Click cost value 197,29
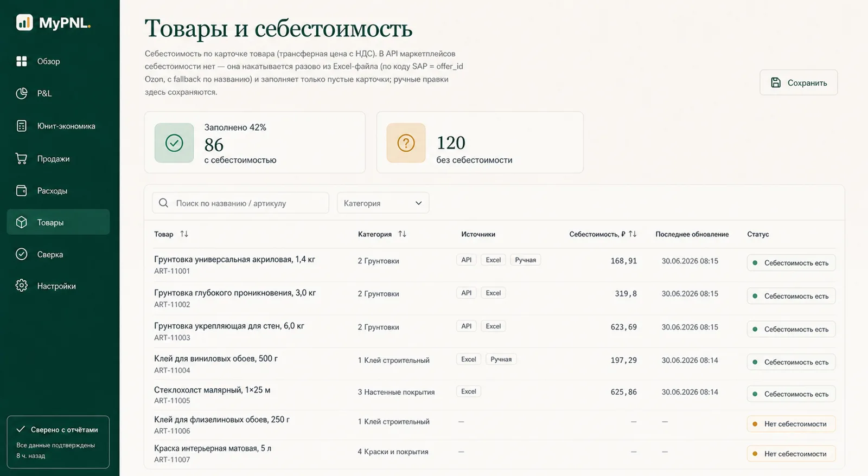This screenshot has width=868, height=476. (x=623, y=360)
